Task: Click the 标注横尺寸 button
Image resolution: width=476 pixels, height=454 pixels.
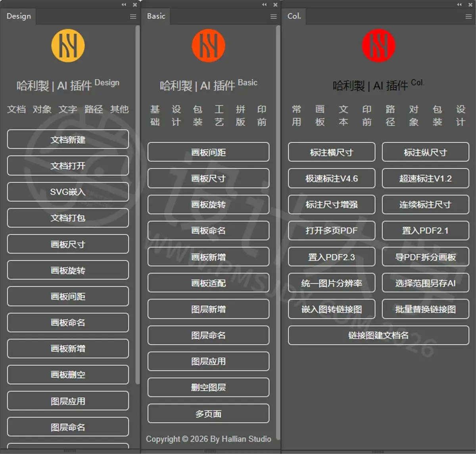Action: click(x=332, y=152)
